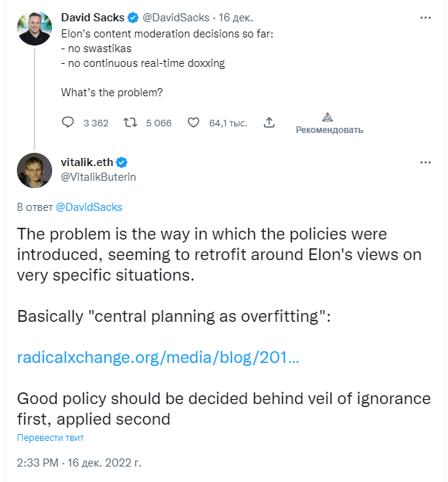Click the verified badge next to vitalik.eth
Screen dimensions: 448x482
tap(122, 162)
